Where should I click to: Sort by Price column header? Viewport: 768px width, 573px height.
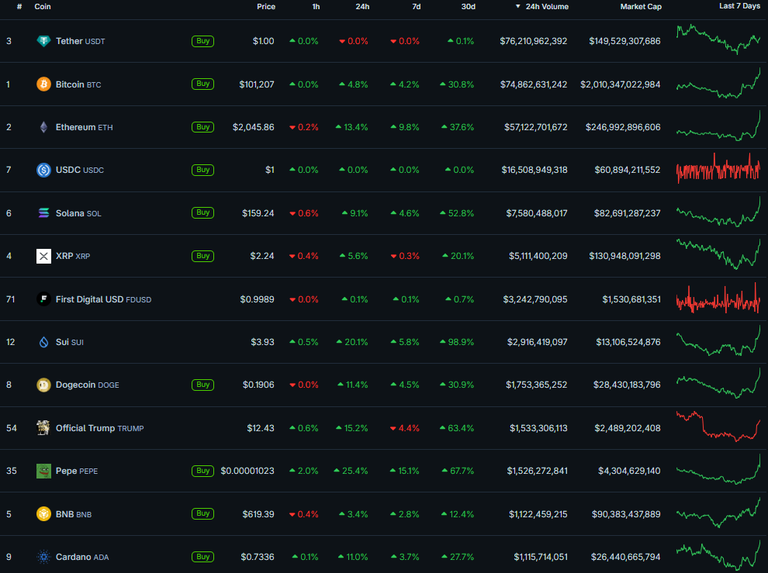click(266, 6)
